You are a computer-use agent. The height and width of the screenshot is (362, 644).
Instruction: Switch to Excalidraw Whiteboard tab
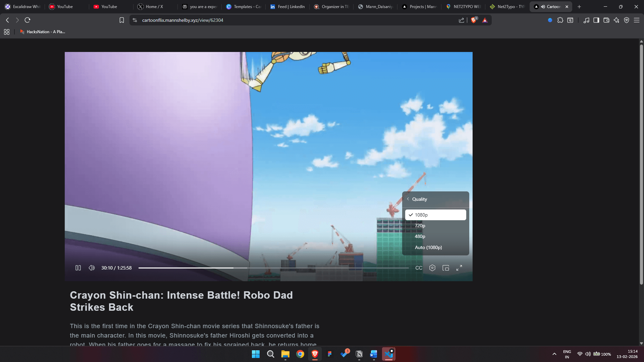pos(22,7)
